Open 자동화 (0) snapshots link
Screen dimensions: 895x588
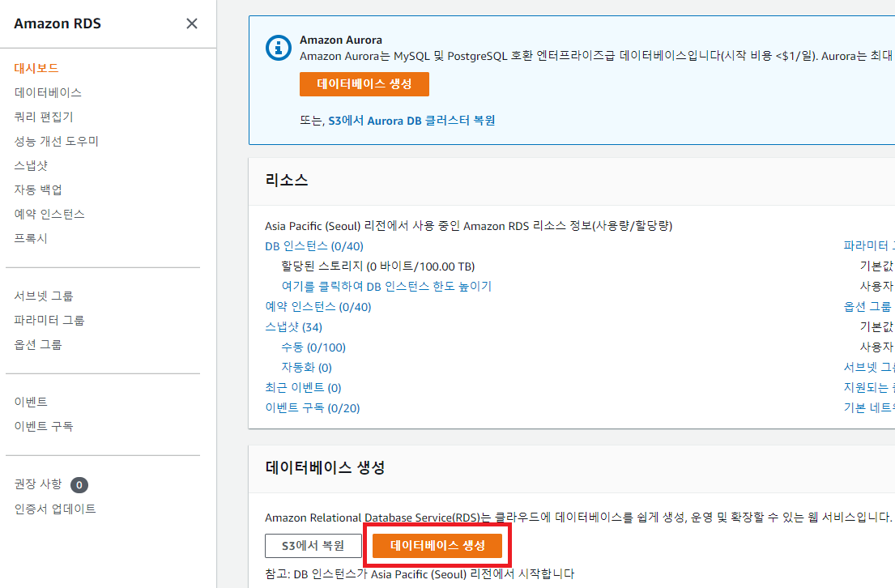coord(306,367)
